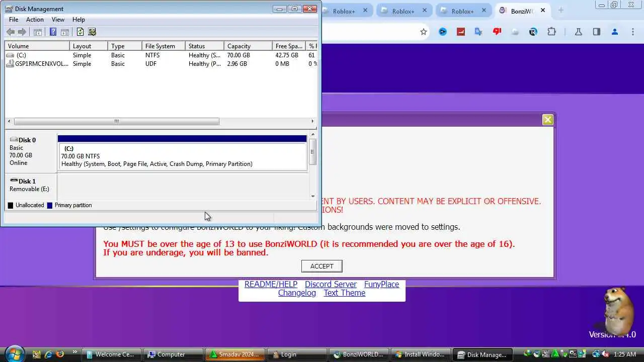Viewport: 644px width, 362px height.
Task: Sort by the File System column header
Action: (x=164, y=46)
